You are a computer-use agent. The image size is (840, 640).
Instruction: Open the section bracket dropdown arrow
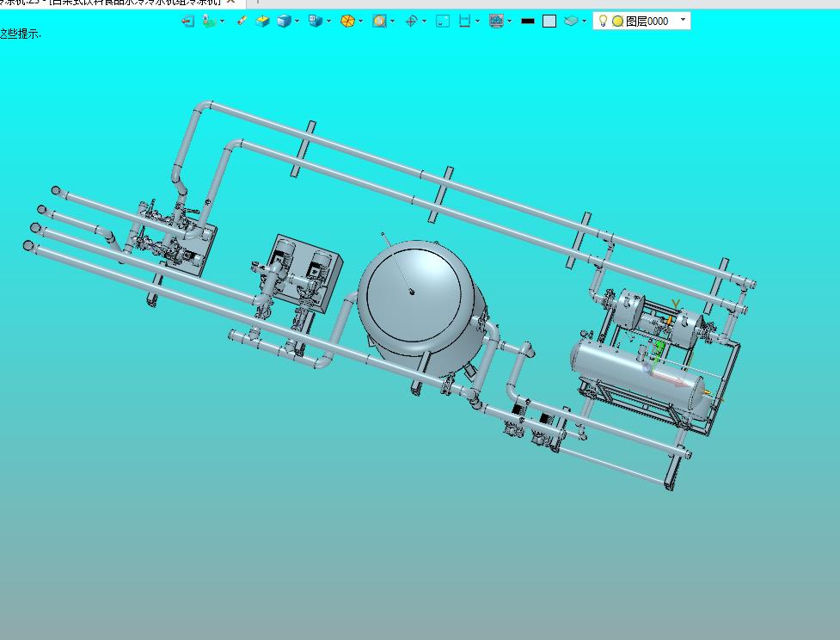pos(477,21)
